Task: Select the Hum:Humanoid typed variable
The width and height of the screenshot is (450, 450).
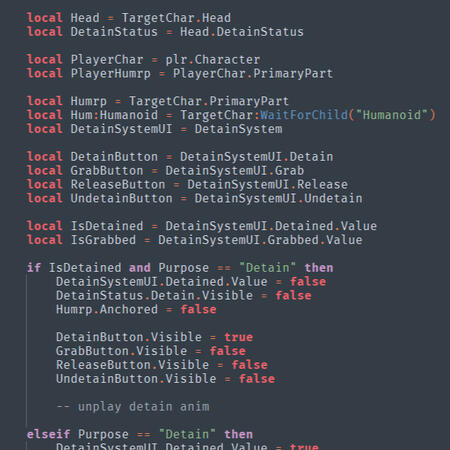Action: pyautogui.click(x=114, y=115)
